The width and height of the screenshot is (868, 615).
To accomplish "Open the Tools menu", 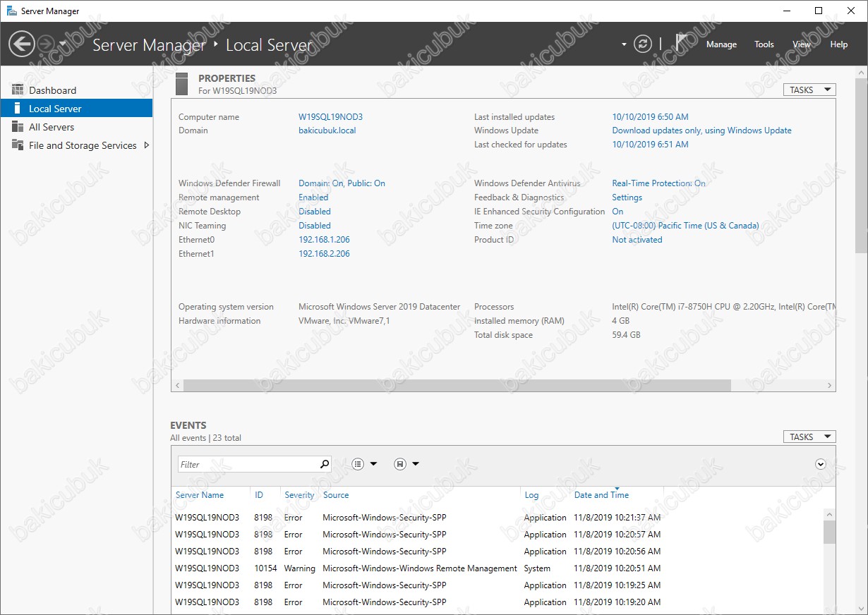I will (x=764, y=44).
